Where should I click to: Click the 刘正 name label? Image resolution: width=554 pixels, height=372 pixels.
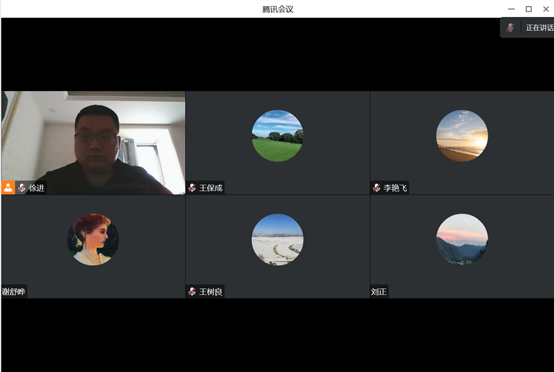pyautogui.click(x=378, y=291)
